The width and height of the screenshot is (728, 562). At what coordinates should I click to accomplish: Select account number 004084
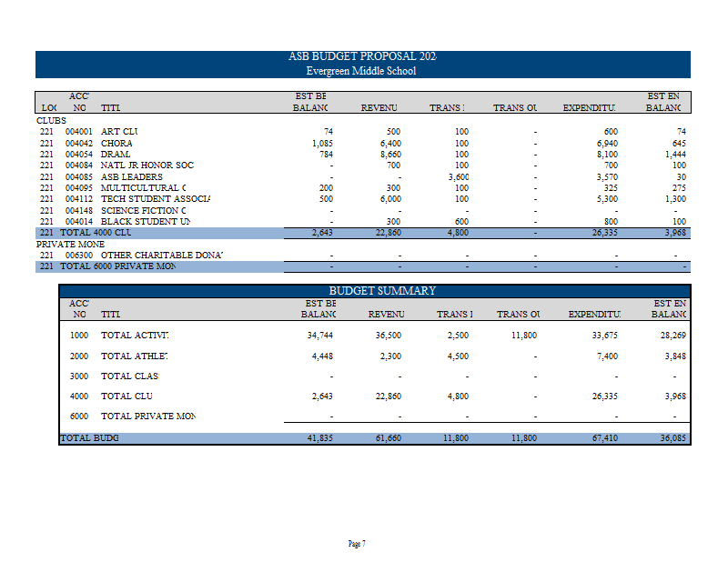[x=78, y=166]
